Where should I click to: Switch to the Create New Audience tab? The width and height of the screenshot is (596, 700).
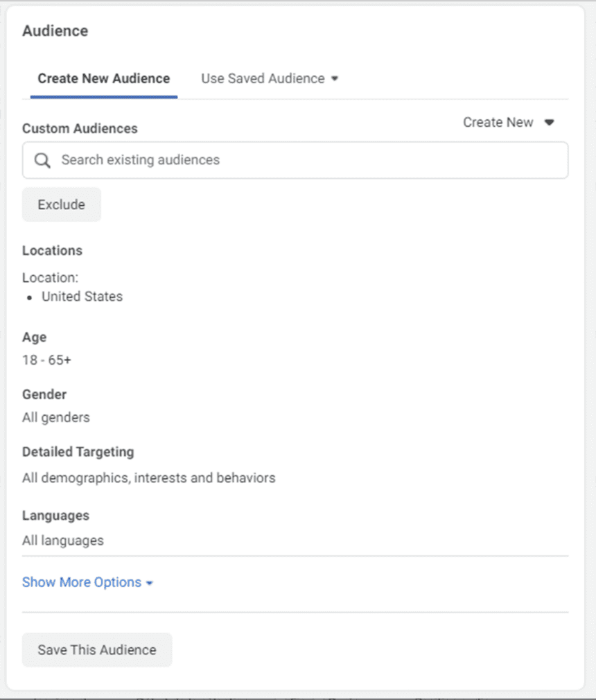coord(103,78)
